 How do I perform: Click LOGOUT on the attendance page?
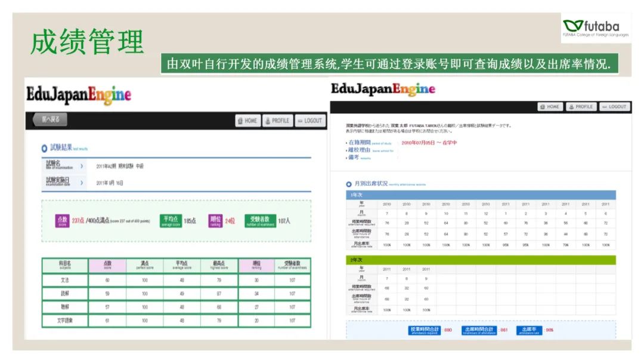[x=614, y=107]
